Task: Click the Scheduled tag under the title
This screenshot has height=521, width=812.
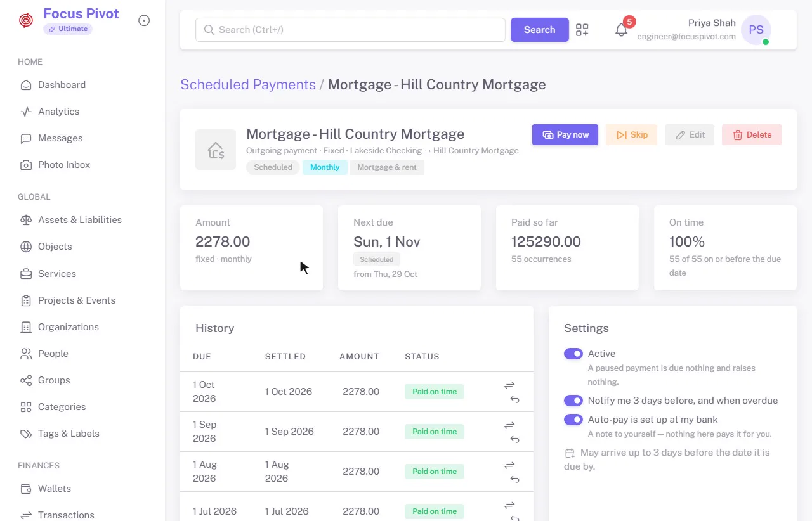Action: [273, 167]
